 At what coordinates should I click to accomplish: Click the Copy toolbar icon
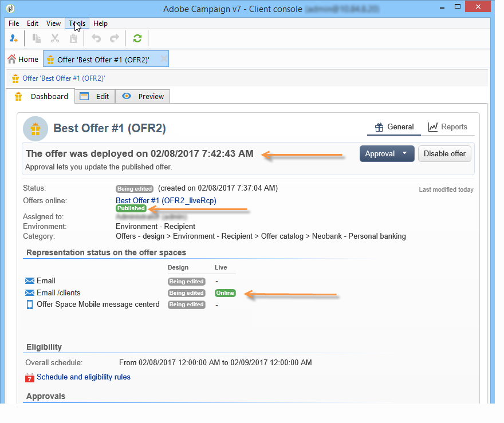pos(36,38)
